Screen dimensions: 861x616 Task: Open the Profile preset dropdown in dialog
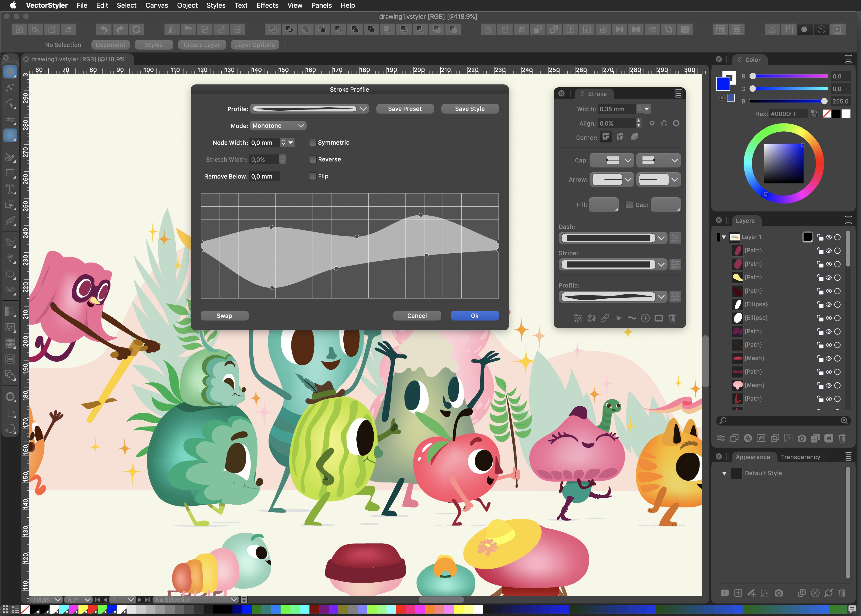309,109
